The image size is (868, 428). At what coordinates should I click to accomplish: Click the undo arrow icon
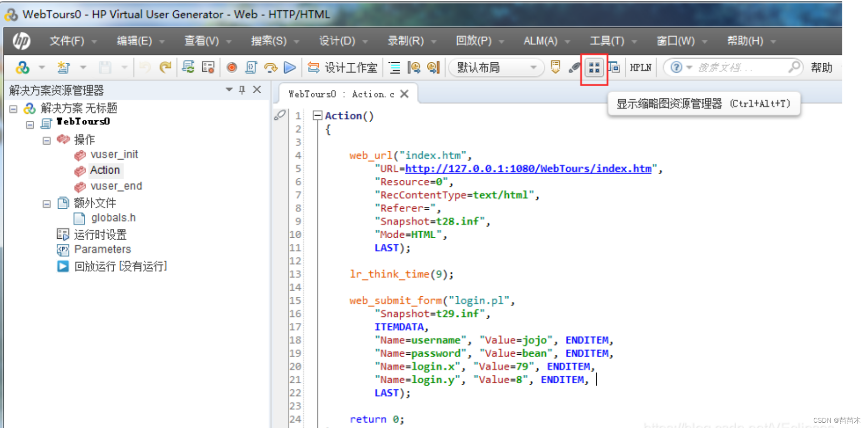[145, 68]
